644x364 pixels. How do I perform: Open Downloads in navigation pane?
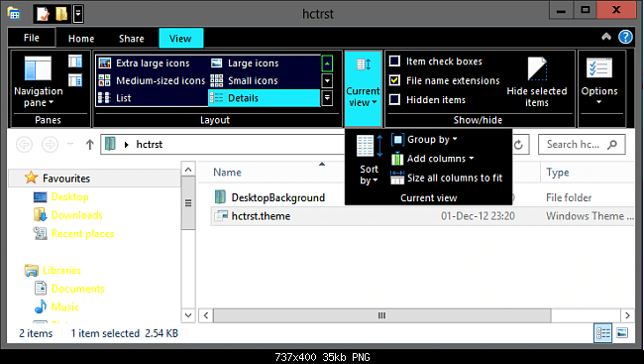(x=77, y=215)
